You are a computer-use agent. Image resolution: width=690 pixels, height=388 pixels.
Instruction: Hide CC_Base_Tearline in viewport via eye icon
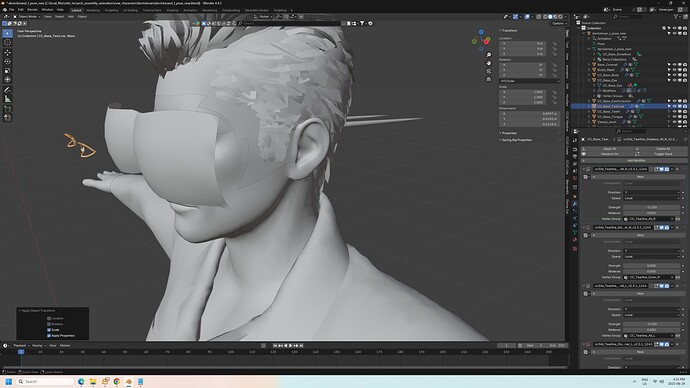(x=675, y=106)
